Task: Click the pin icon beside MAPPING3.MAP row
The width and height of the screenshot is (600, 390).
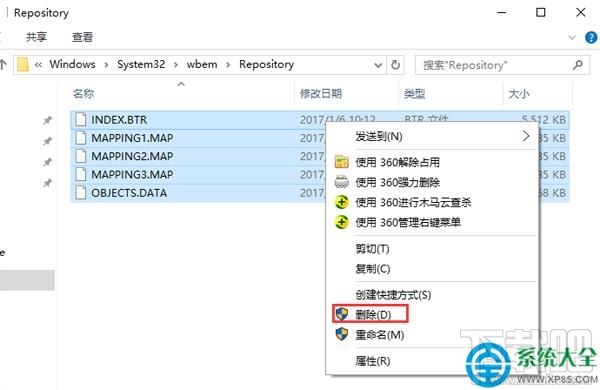Action: pos(47,183)
